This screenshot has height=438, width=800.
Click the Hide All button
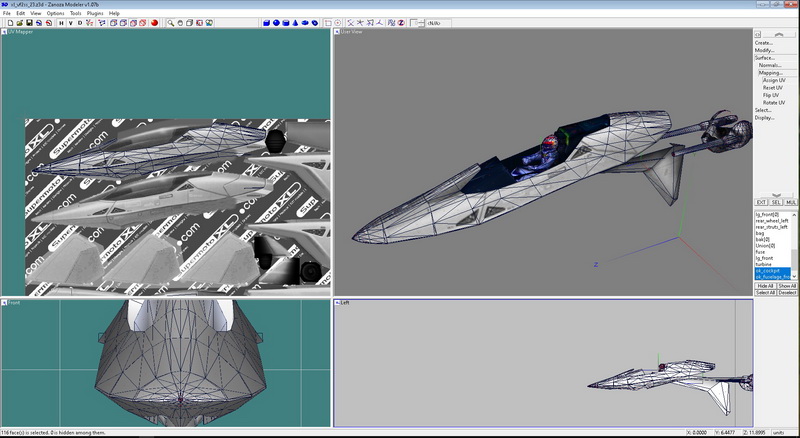[765, 286]
